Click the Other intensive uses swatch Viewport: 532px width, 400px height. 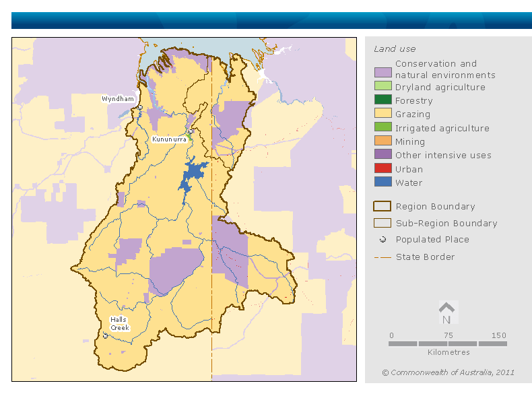(383, 154)
